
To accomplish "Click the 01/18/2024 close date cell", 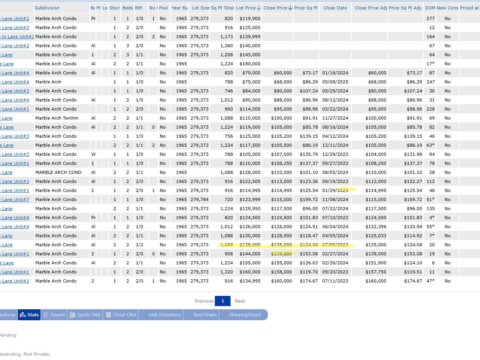I will 335,73.
